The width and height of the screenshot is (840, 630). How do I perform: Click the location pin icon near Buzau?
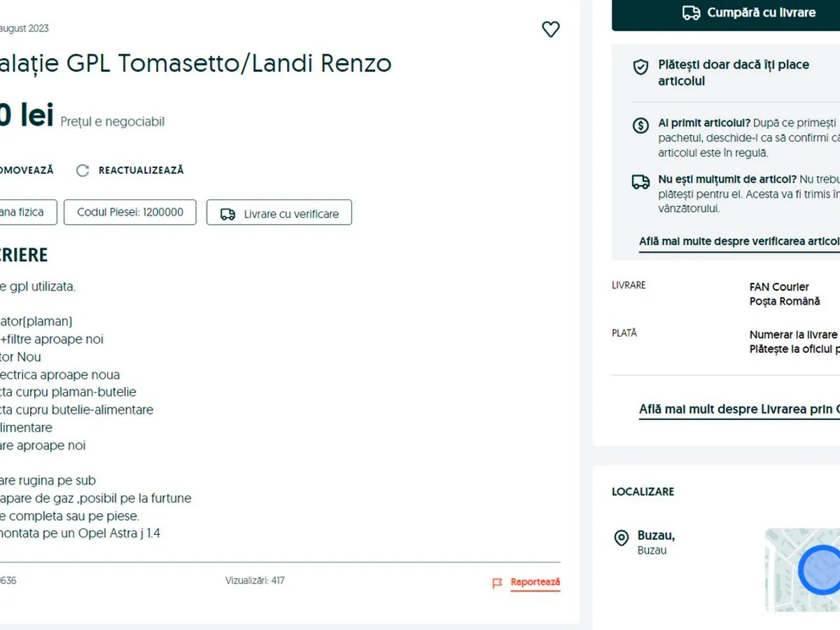pyautogui.click(x=621, y=538)
